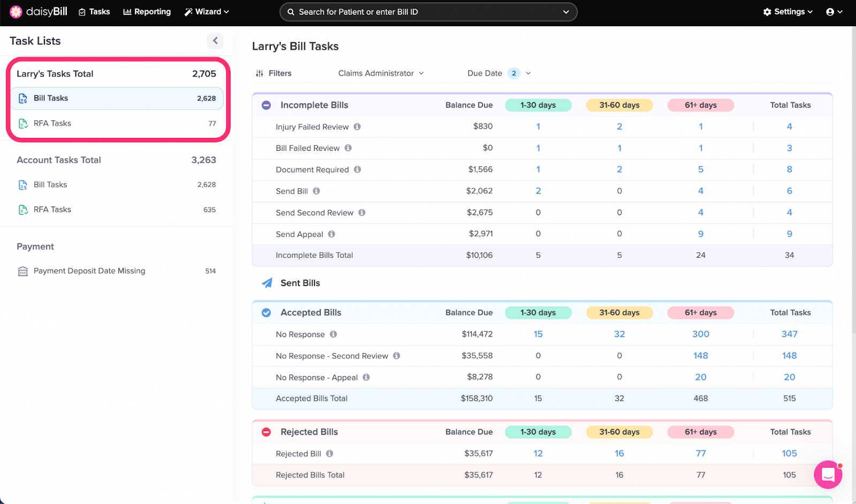
Task: Toggle the Rejected Bills section icon
Action: click(266, 432)
